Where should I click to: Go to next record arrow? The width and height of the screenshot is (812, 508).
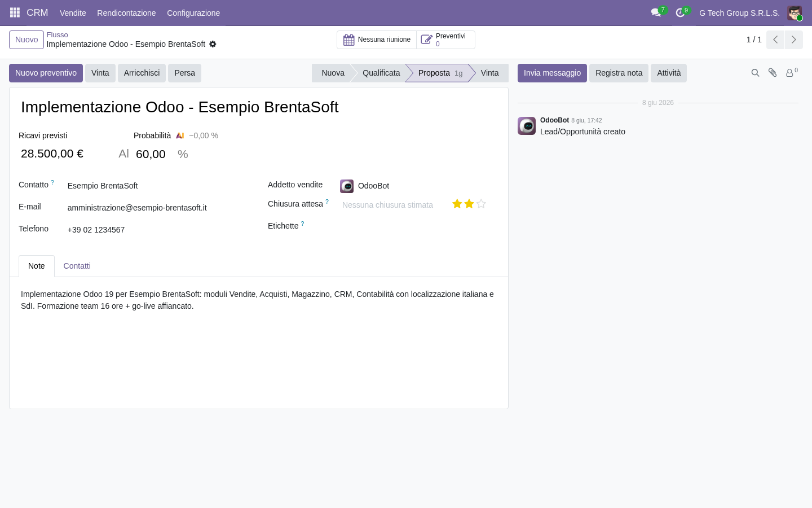(794, 40)
